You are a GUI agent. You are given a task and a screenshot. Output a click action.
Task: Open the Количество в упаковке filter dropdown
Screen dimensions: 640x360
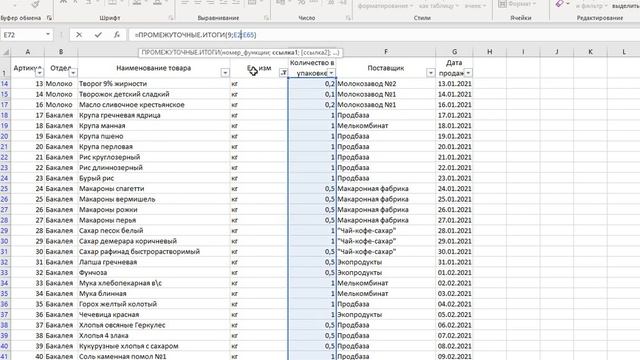click(331, 73)
